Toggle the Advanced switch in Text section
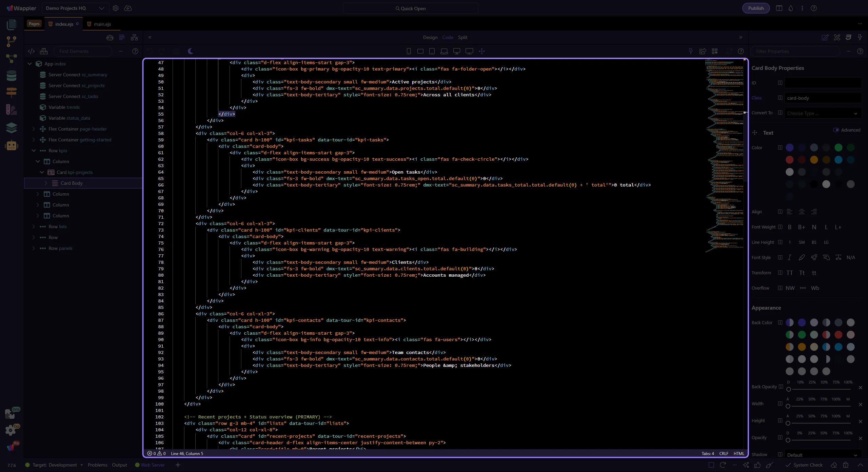The width and height of the screenshot is (868, 472). (x=836, y=130)
